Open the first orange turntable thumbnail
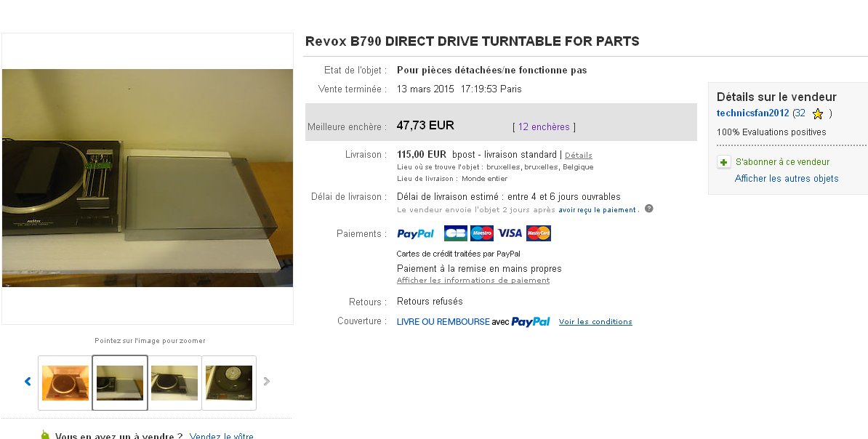The height and width of the screenshot is (439, 868). (65, 383)
